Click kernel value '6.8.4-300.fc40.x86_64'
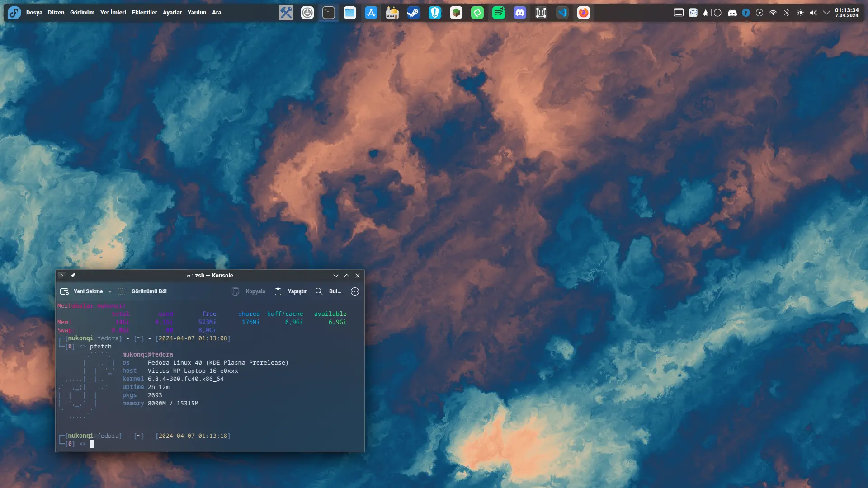This screenshot has width=868, height=488. (x=185, y=379)
